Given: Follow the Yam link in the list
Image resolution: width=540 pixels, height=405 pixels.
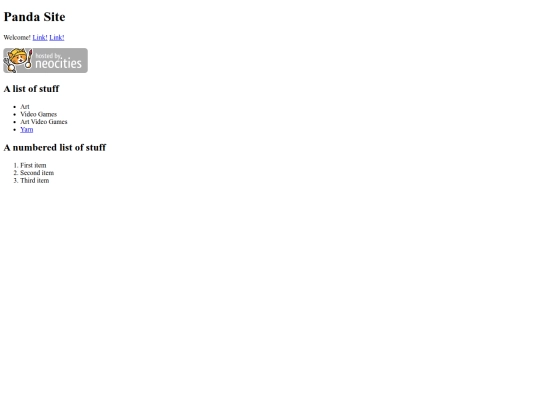Looking at the screenshot, I should coord(27,129).
